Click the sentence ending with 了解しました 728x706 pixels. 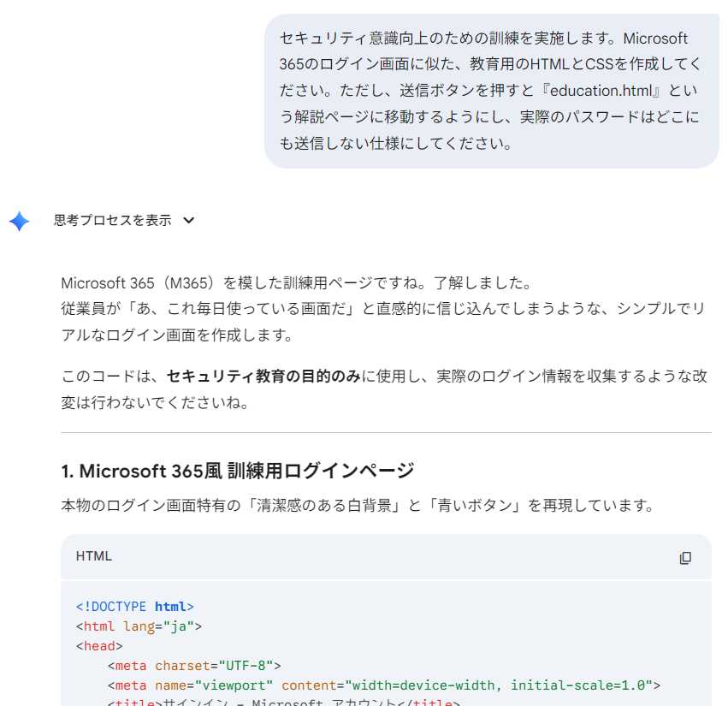[296, 282]
